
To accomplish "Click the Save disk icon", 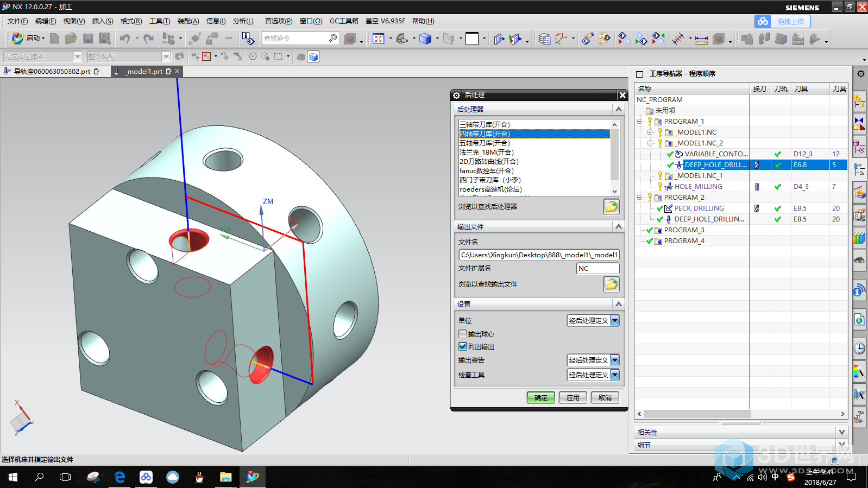I will coord(88,38).
